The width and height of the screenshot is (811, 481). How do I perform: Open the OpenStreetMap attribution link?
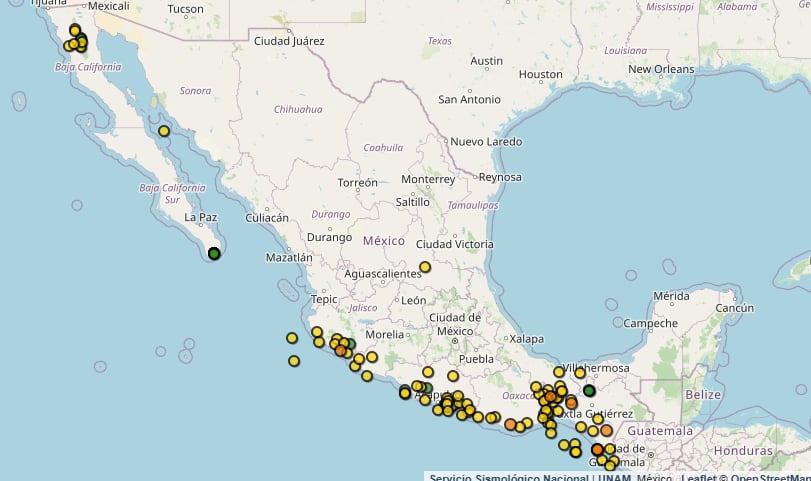coord(771,477)
